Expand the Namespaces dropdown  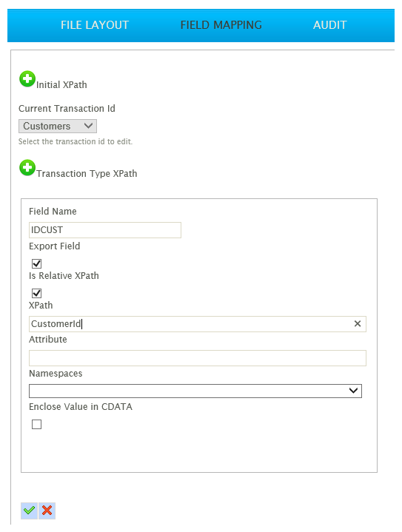pyautogui.click(x=195, y=391)
